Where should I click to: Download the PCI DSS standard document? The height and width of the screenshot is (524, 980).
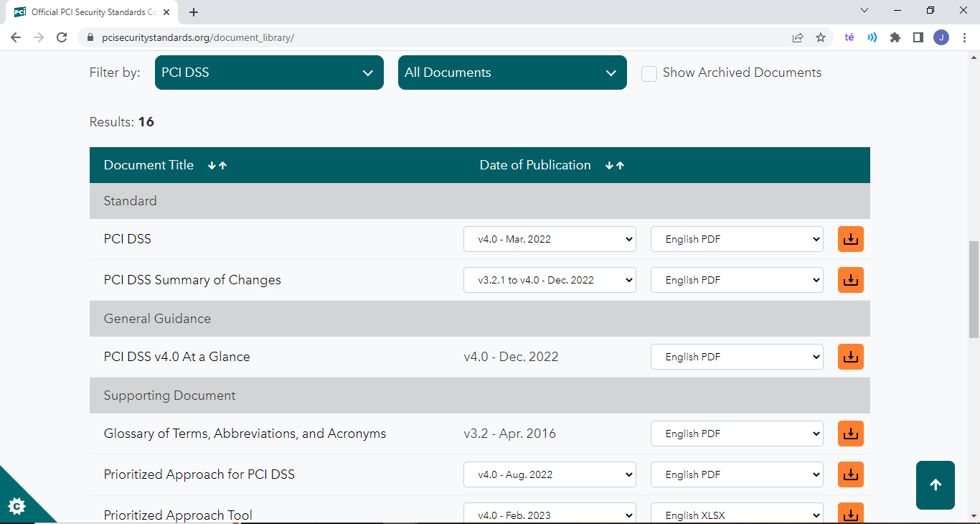(851, 239)
